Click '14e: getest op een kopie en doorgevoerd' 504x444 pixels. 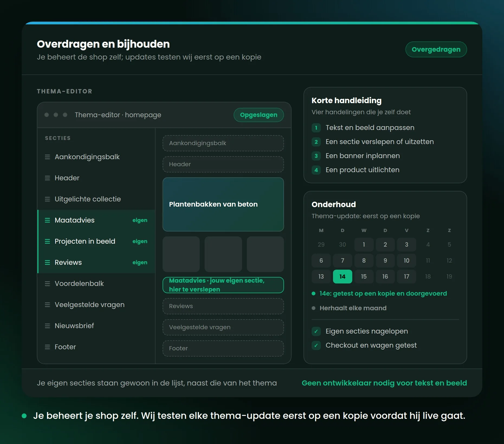click(x=383, y=294)
